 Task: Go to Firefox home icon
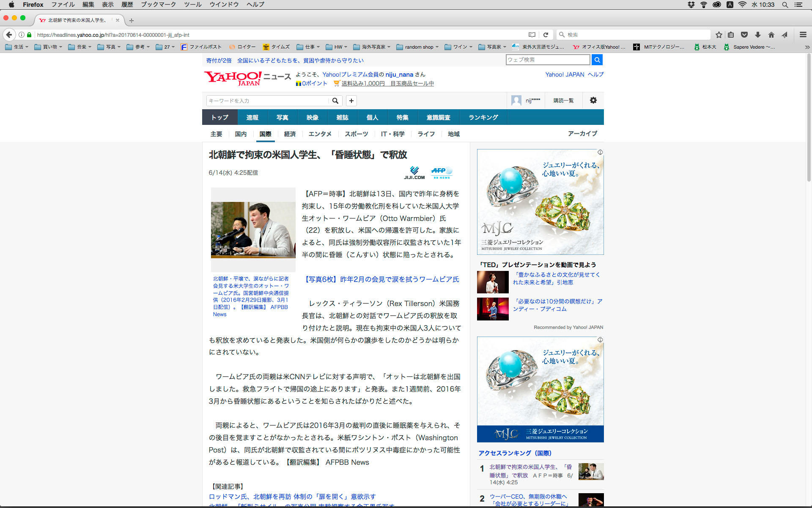771,35
